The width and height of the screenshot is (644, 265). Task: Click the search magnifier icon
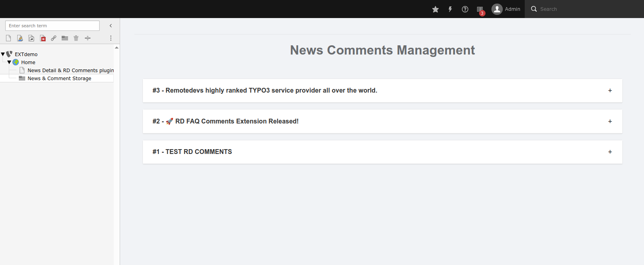pyautogui.click(x=534, y=9)
